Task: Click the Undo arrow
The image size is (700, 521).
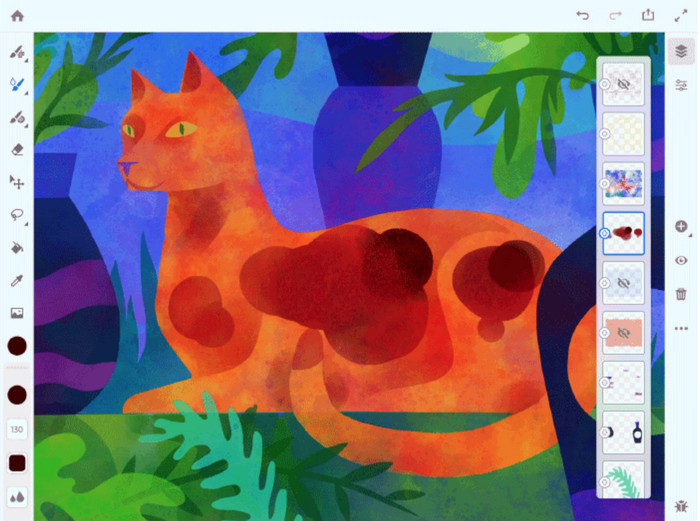Action: tap(583, 16)
